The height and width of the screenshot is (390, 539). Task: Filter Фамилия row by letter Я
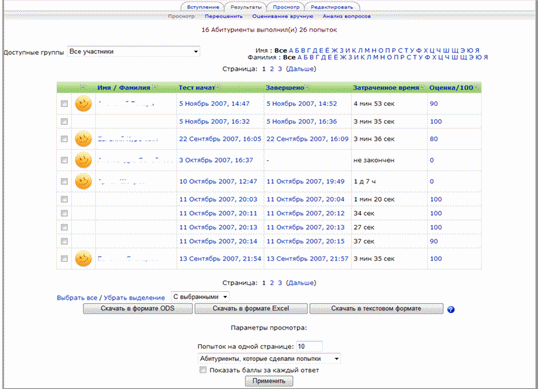tap(485, 57)
